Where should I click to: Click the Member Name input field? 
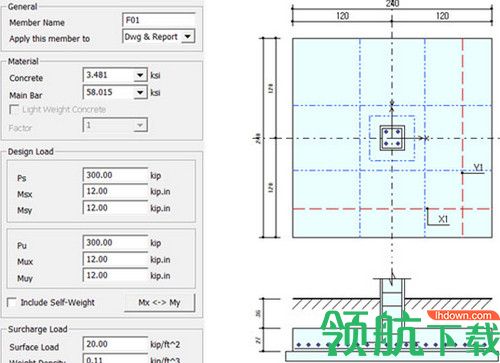pyautogui.click(x=159, y=20)
